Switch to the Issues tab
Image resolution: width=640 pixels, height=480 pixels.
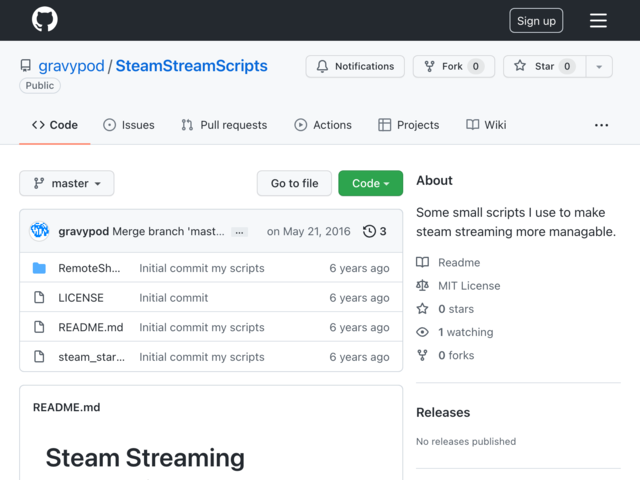point(129,125)
